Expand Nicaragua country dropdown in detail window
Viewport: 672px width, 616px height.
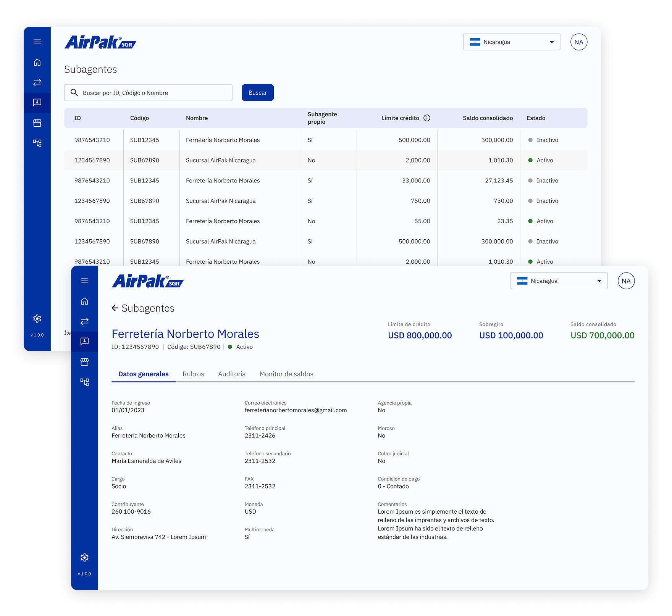tap(559, 281)
